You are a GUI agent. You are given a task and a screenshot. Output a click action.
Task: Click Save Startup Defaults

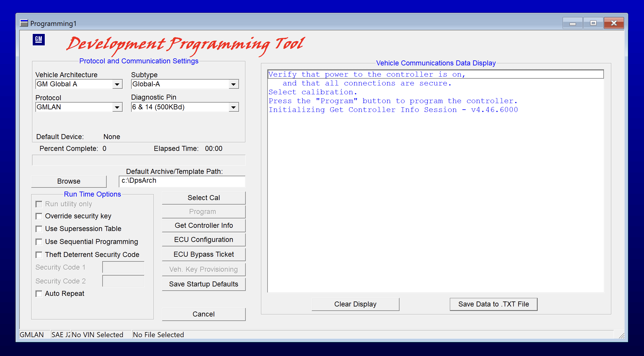pos(204,284)
